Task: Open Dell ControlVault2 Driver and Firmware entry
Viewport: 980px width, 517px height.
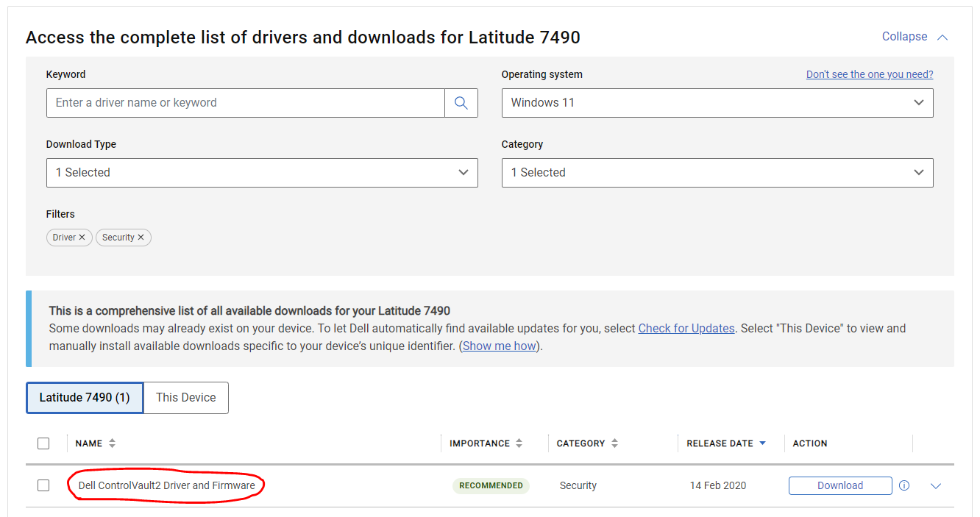Action: (167, 485)
